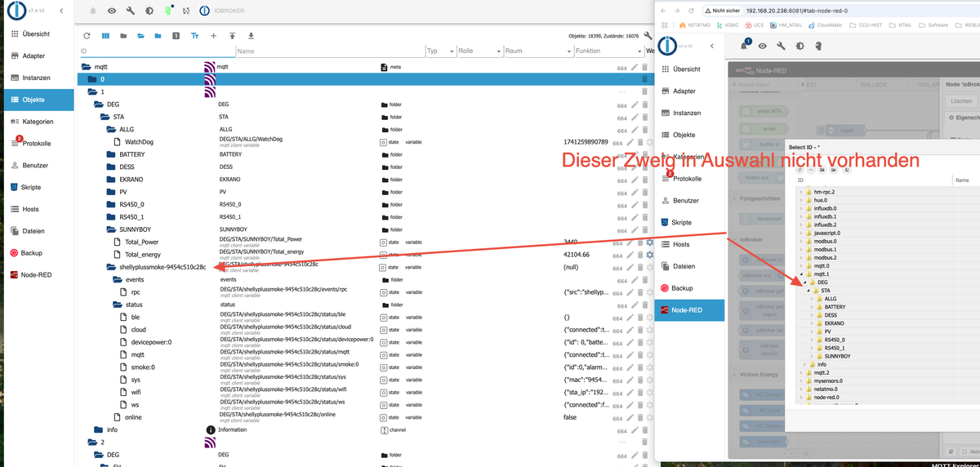This screenshot has width=980, height=467.
Task: Download objects with down-arrow toolbar icon
Action: tap(251, 36)
